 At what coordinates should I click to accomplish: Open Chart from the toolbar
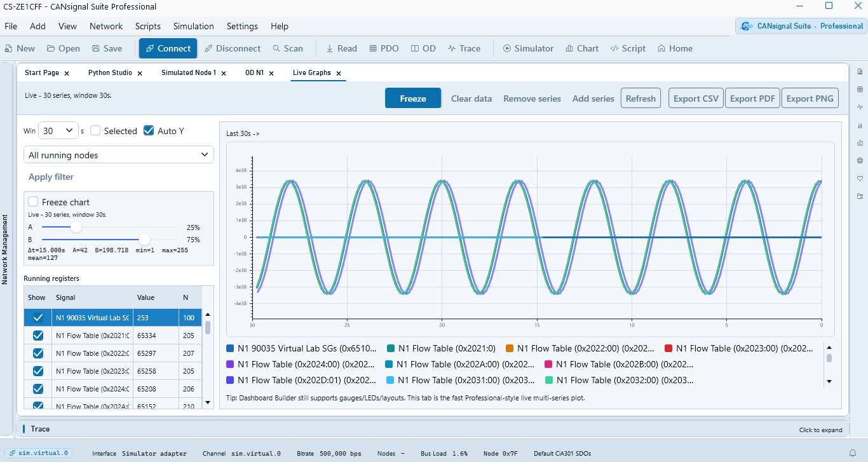click(581, 48)
